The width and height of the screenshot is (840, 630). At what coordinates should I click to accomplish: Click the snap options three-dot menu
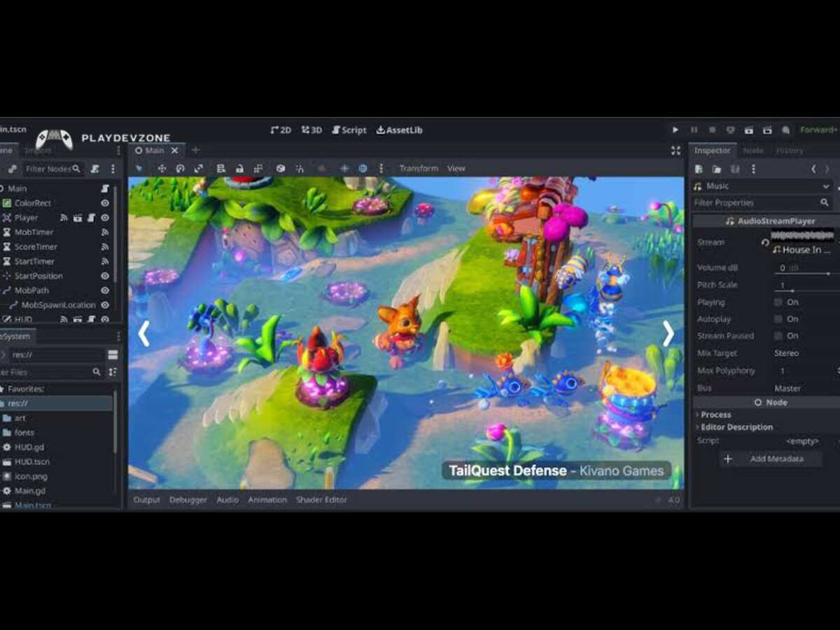click(381, 169)
